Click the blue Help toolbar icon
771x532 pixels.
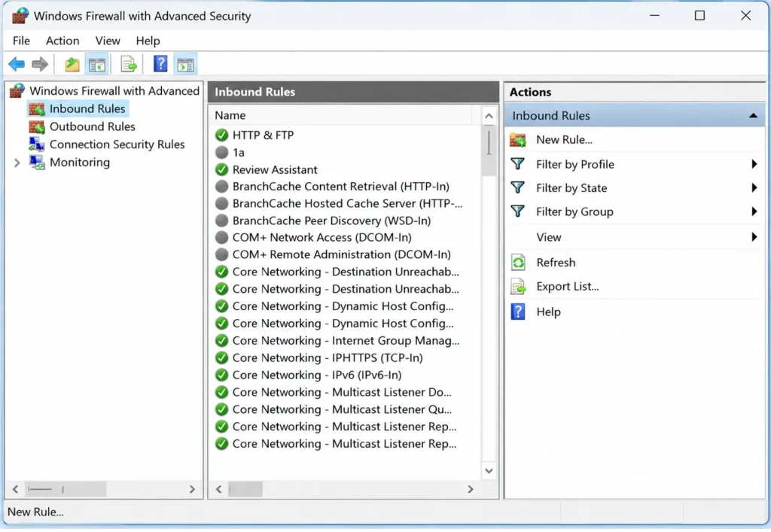(x=160, y=64)
